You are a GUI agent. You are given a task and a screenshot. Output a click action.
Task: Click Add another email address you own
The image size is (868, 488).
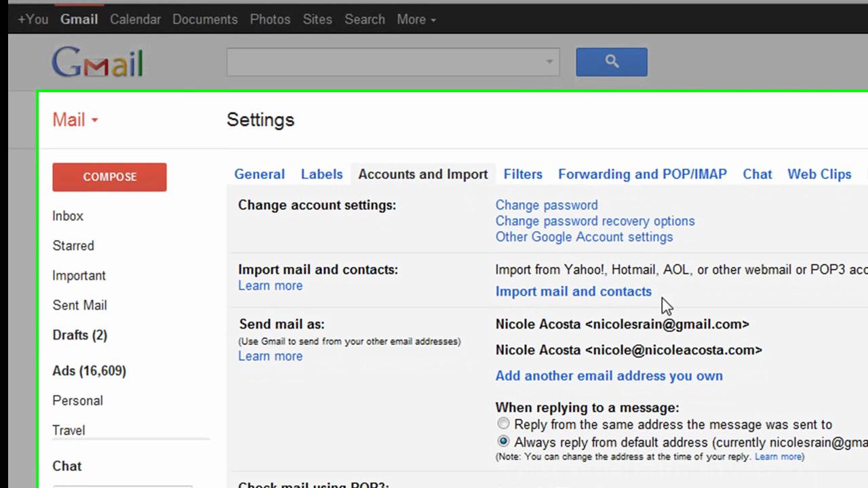tap(608, 375)
